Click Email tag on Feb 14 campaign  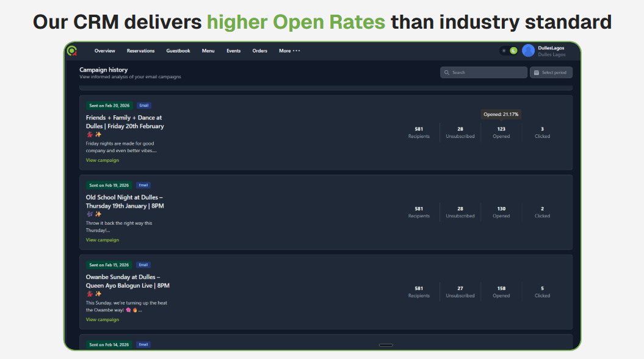(x=143, y=344)
